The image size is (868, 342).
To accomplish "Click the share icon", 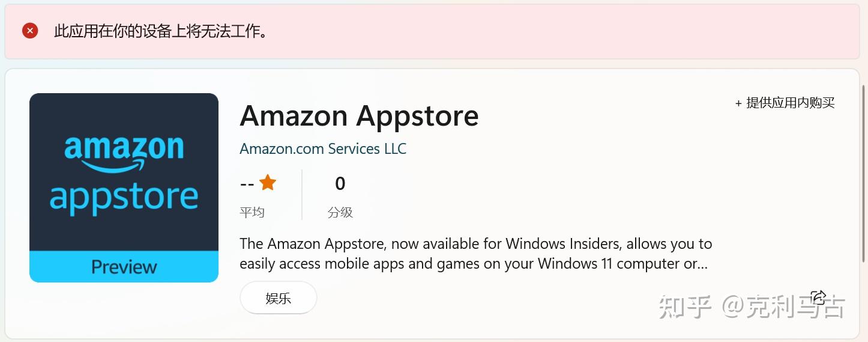I will pyautogui.click(x=818, y=297).
